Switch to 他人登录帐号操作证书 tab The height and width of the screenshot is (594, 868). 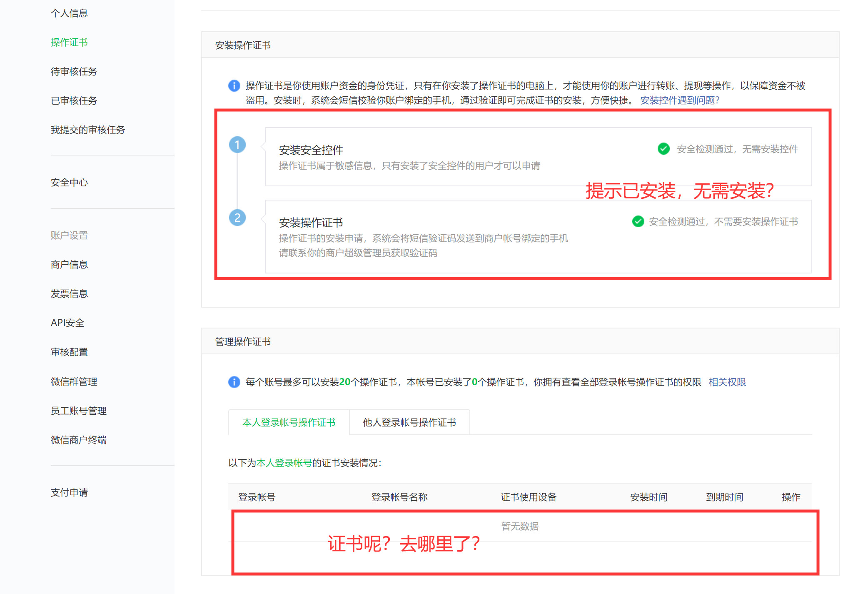(409, 422)
